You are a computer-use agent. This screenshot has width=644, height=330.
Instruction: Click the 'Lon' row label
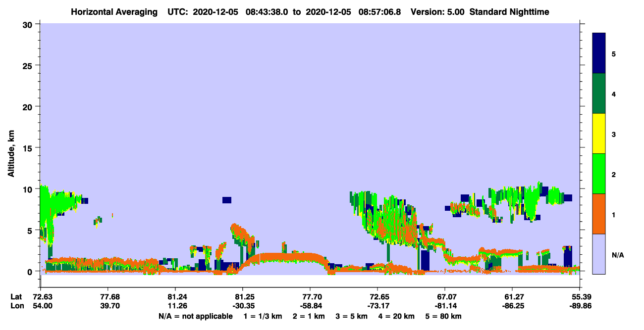coord(16,306)
